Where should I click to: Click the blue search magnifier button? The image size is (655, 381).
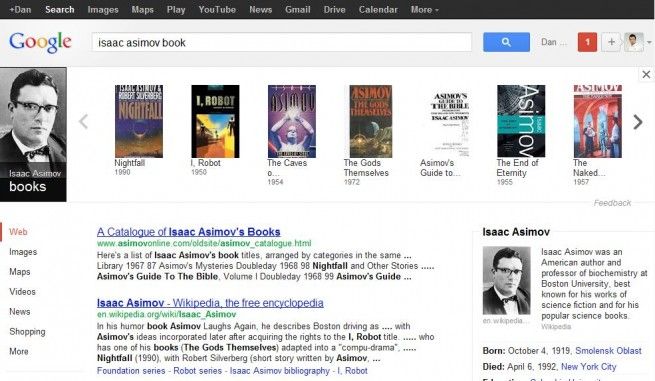click(x=506, y=42)
